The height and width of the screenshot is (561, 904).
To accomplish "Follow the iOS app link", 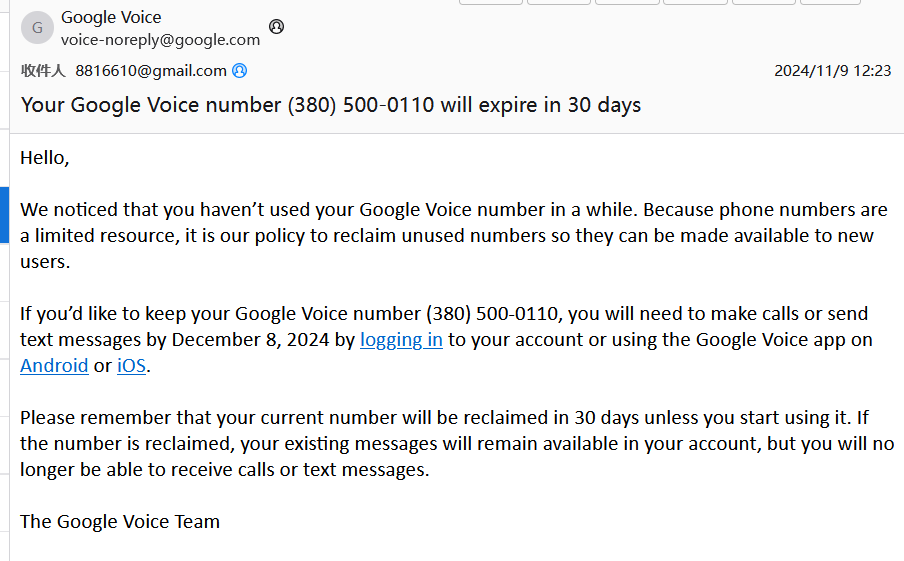I will click(x=131, y=366).
